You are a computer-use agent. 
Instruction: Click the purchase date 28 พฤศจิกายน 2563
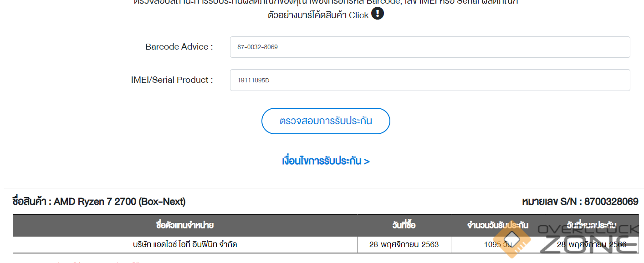(x=404, y=245)
